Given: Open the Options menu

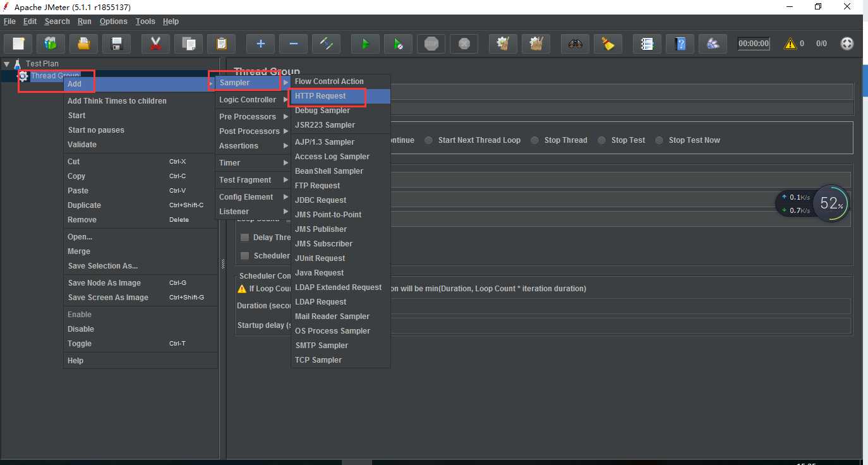Looking at the screenshot, I should [x=114, y=21].
